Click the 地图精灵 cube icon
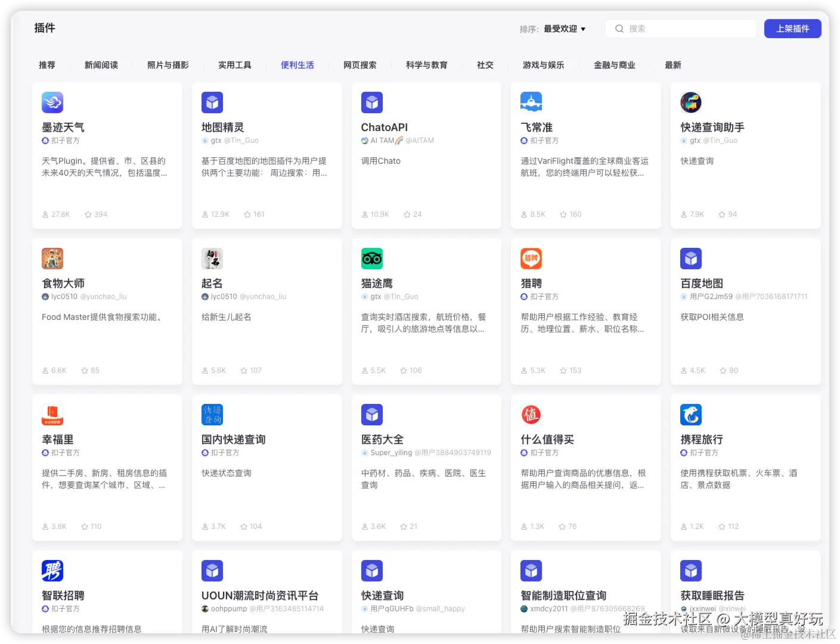 point(212,102)
